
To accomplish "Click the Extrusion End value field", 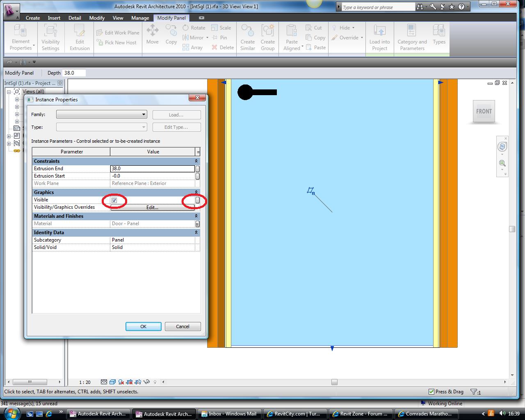I will tap(152, 169).
